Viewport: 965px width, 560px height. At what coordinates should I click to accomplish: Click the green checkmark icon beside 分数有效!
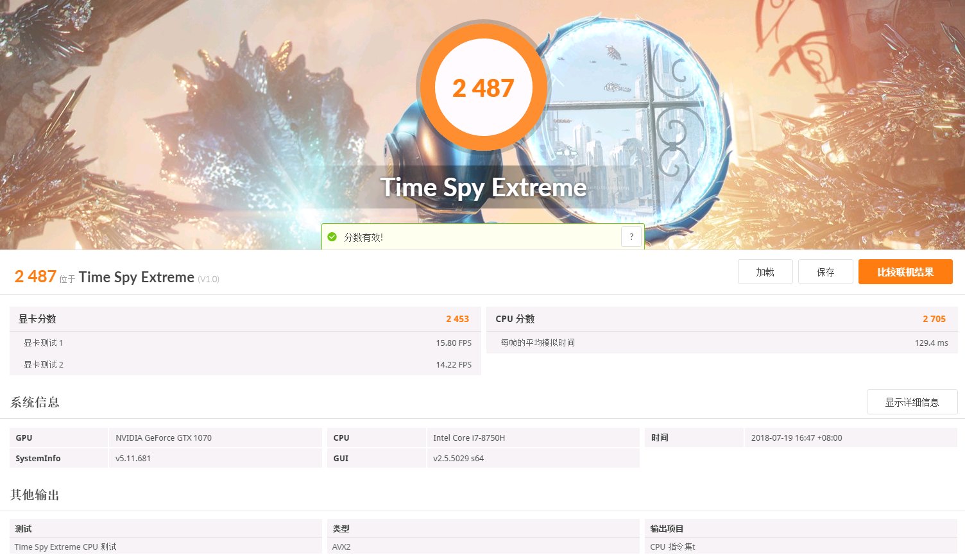(332, 237)
